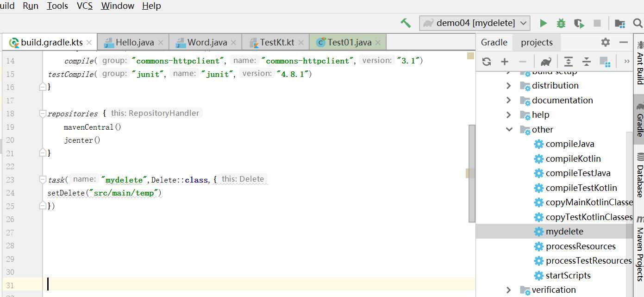The width and height of the screenshot is (644, 297).
Task: Attach Gradle project with plus icon
Action: tap(505, 61)
